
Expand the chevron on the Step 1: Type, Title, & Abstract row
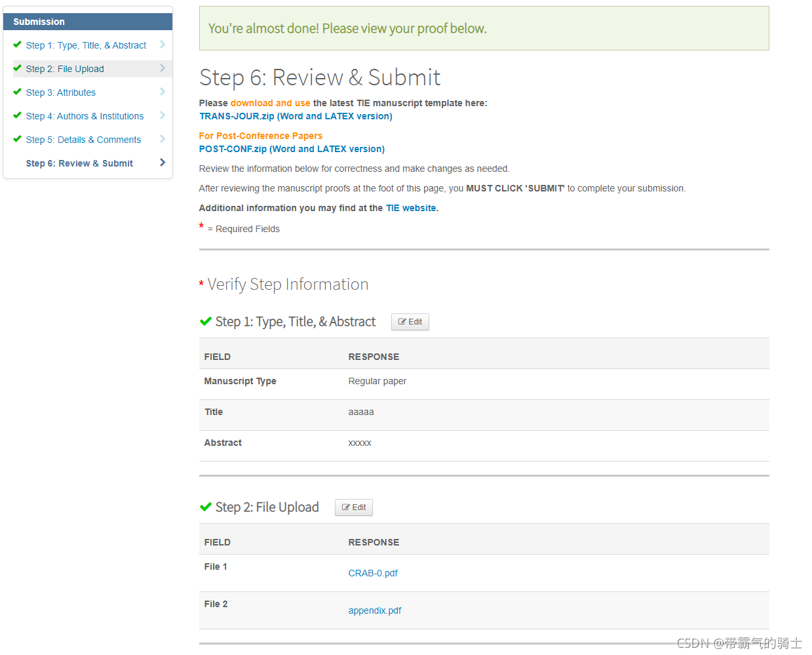point(163,45)
